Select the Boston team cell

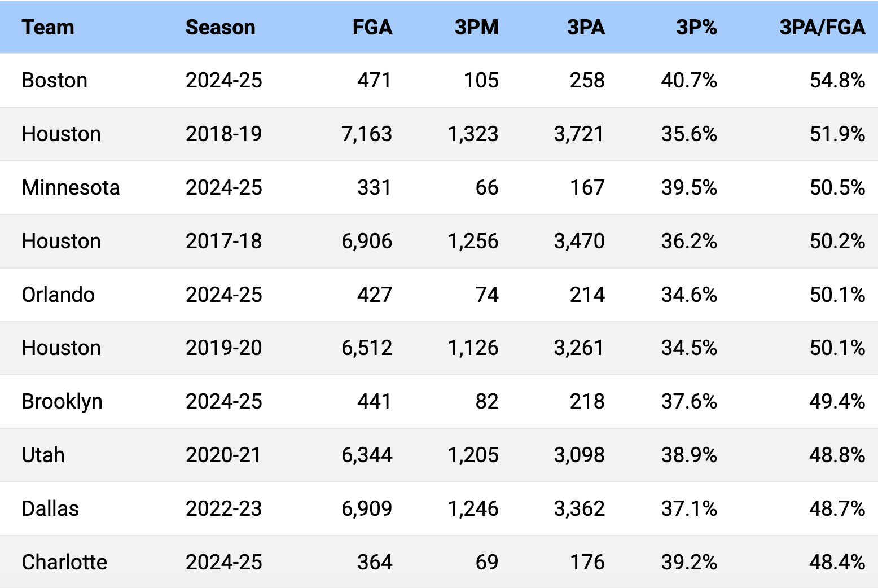(54, 81)
